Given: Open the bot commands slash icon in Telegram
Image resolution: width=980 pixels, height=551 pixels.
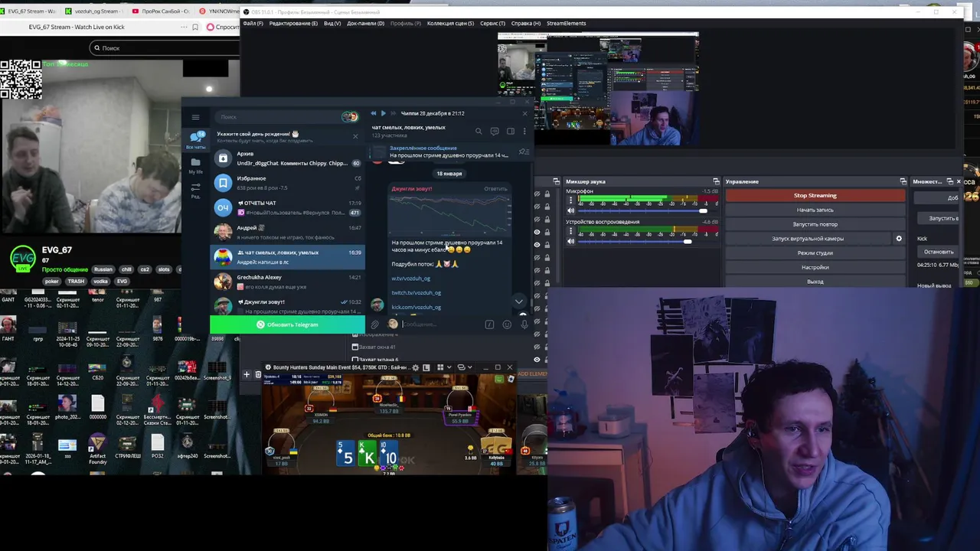Looking at the screenshot, I should (x=489, y=324).
